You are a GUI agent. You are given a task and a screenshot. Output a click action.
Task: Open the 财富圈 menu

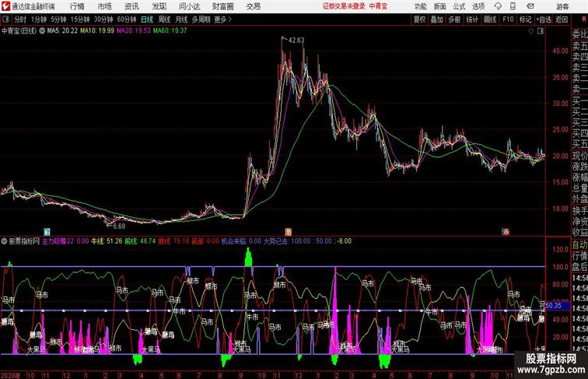click(x=223, y=6)
